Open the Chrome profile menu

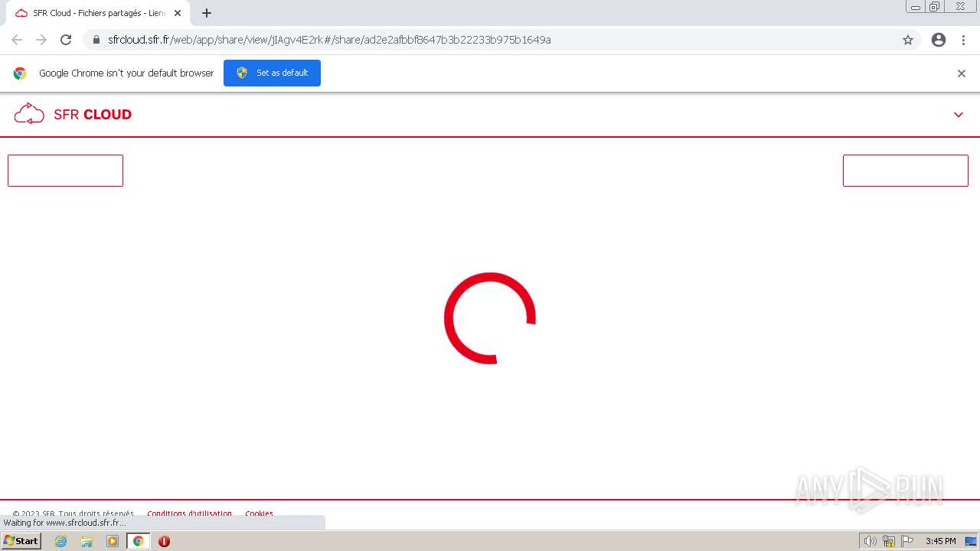tap(939, 40)
